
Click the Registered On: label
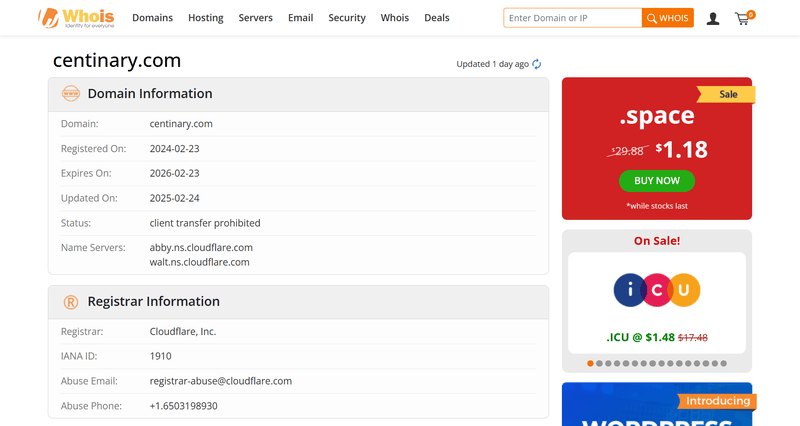93,148
